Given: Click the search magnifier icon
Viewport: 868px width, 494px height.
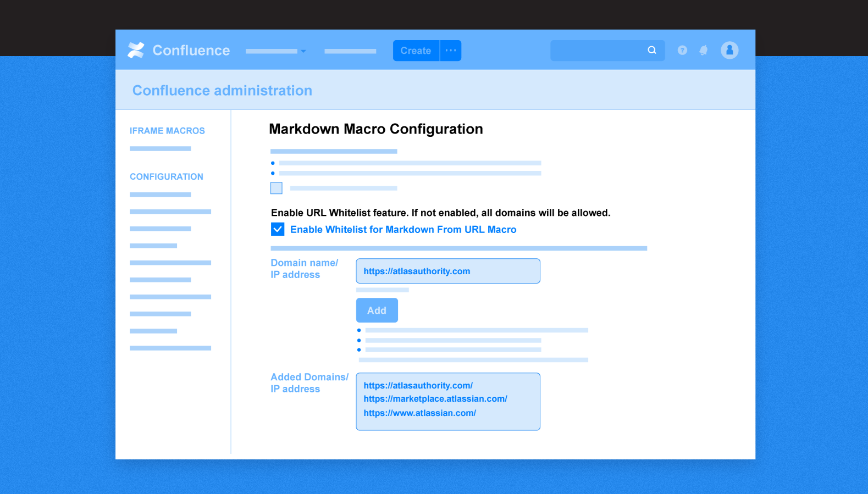Looking at the screenshot, I should pyautogui.click(x=652, y=50).
